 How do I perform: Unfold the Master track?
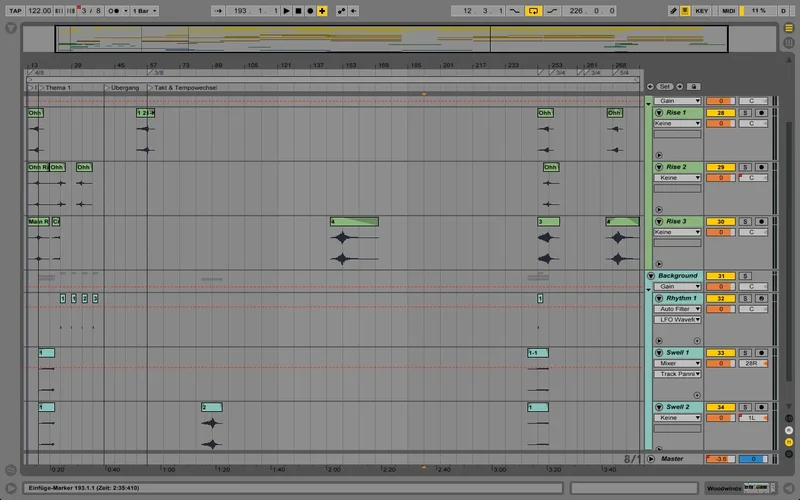(651, 459)
